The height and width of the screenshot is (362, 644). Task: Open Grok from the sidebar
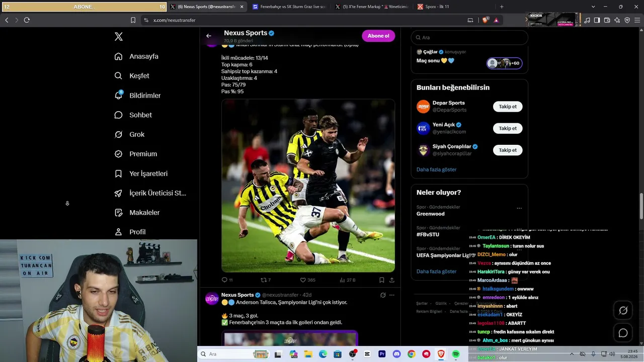coord(129,134)
